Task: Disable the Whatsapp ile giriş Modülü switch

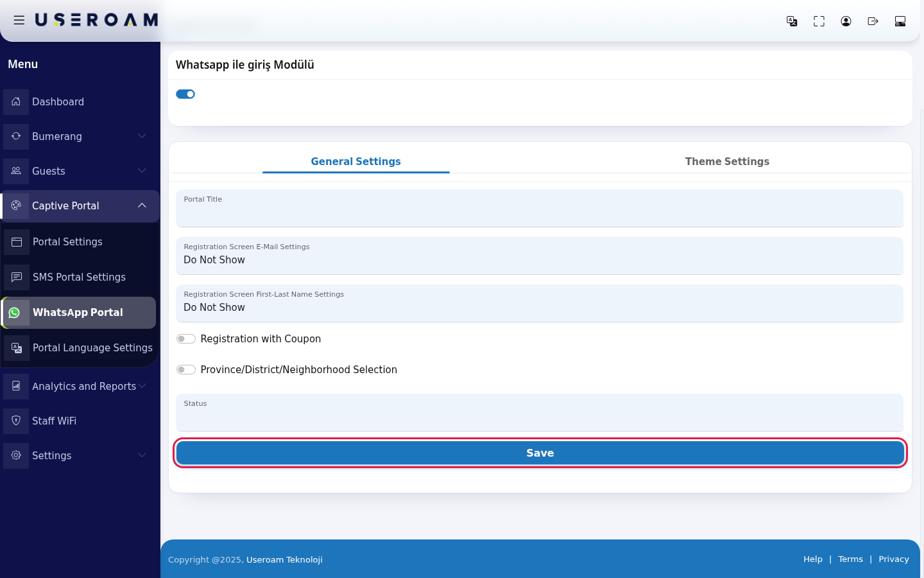Action: 185,94
